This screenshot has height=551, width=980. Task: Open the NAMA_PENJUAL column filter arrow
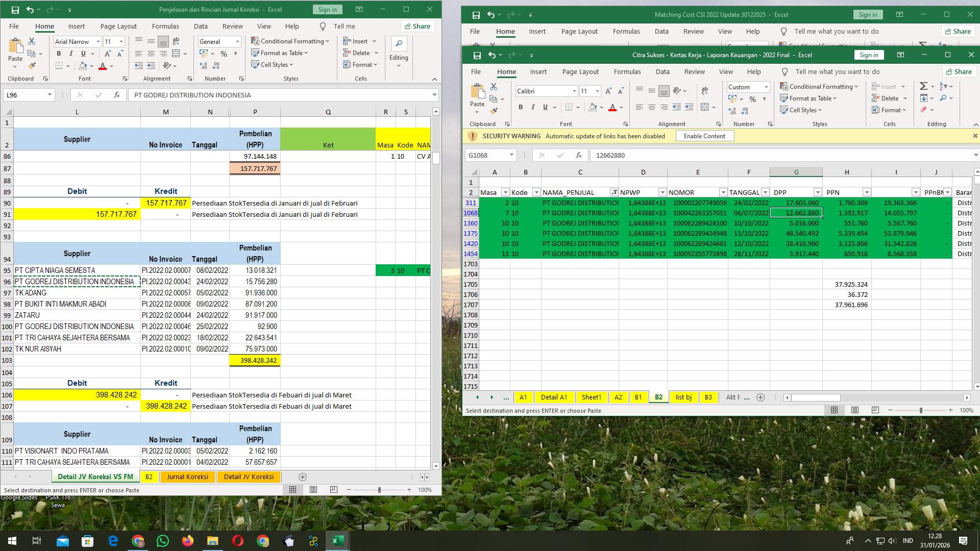615,192
